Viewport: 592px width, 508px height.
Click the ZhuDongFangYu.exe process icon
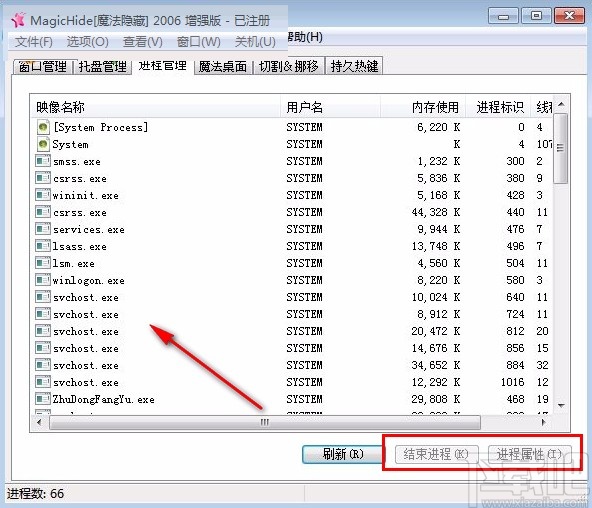(x=43, y=399)
